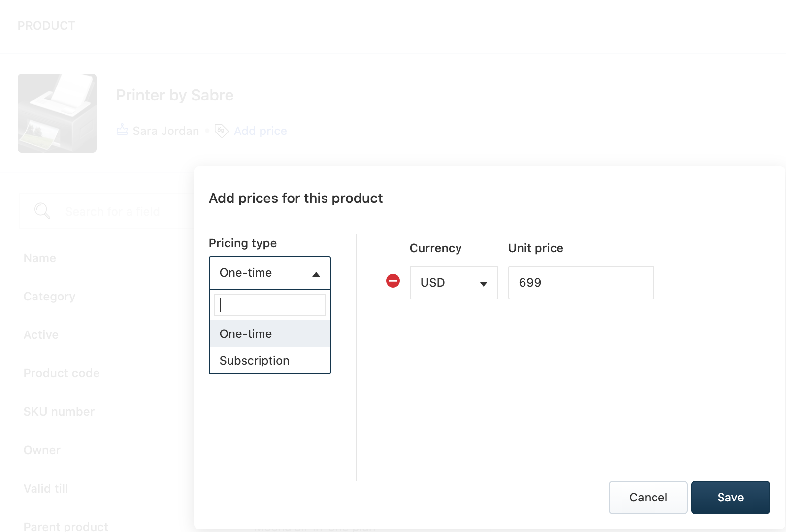Click the printer product thumbnail
Viewport: 786px width, 532px height.
[x=57, y=113]
